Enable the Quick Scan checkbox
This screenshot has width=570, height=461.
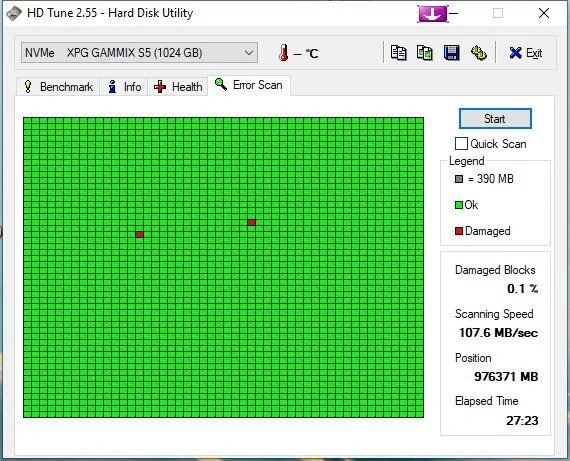(x=461, y=144)
